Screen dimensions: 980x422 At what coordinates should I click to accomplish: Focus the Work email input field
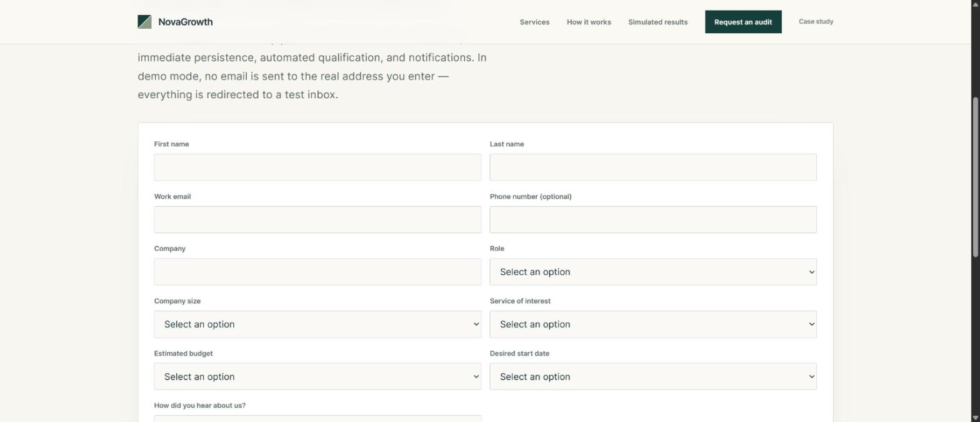point(317,219)
